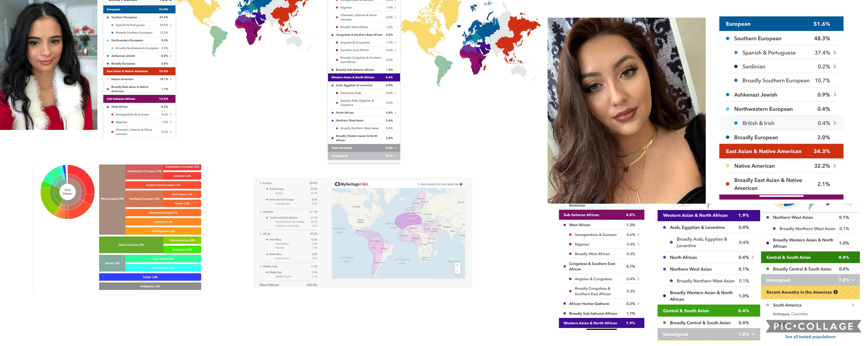This screenshot has height=346, width=868.
Task: Click the blue Tubalar 1.8% bar
Action: point(150,277)
